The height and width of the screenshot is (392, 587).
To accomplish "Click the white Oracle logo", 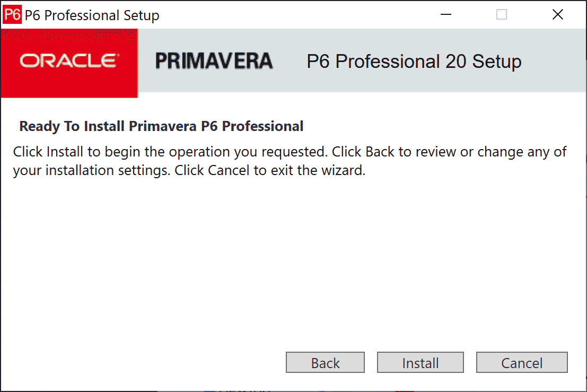I will coord(69,61).
